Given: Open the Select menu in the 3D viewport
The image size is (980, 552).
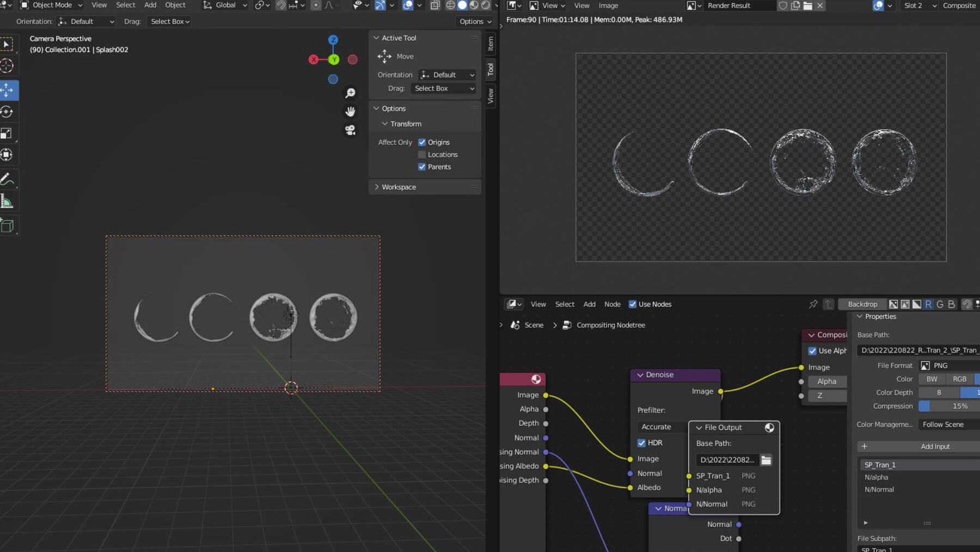Looking at the screenshot, I should pyautogui.click(x=125, y=5).
